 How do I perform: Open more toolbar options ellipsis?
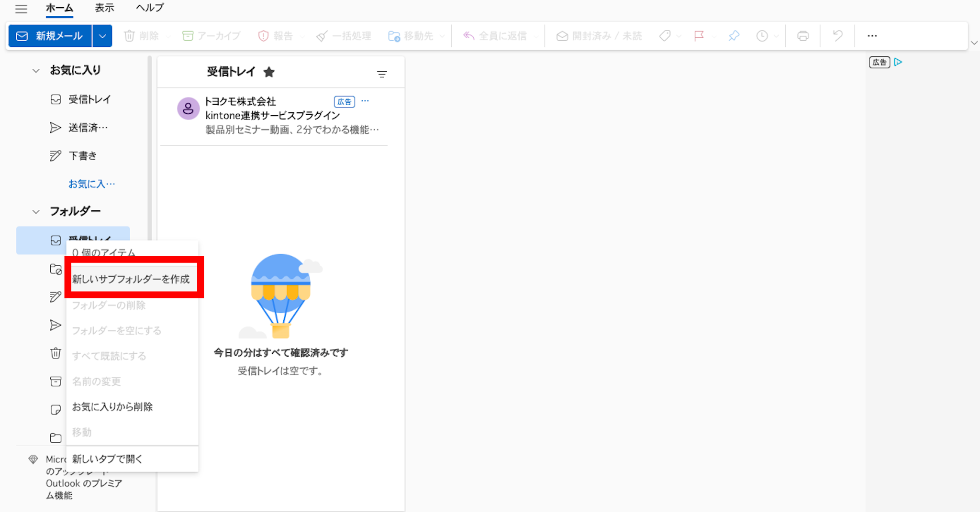tap(872, 36)
